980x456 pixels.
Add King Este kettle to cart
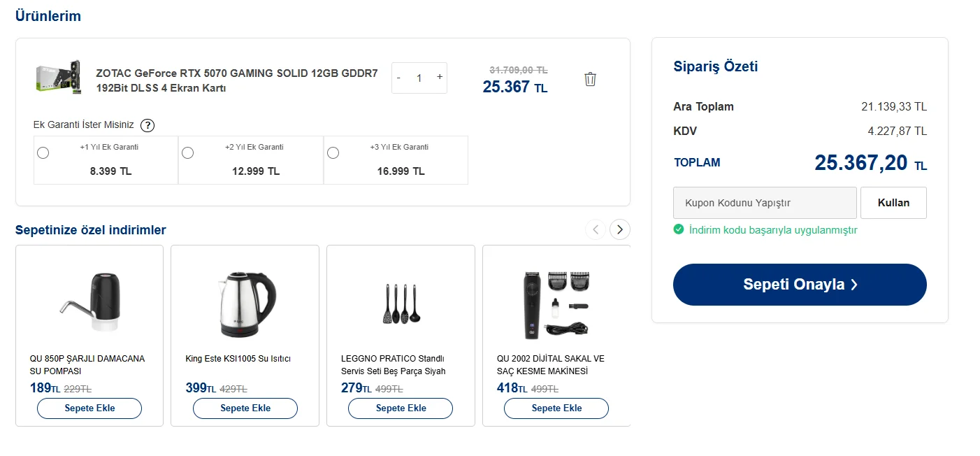click(x=245, y=408)
